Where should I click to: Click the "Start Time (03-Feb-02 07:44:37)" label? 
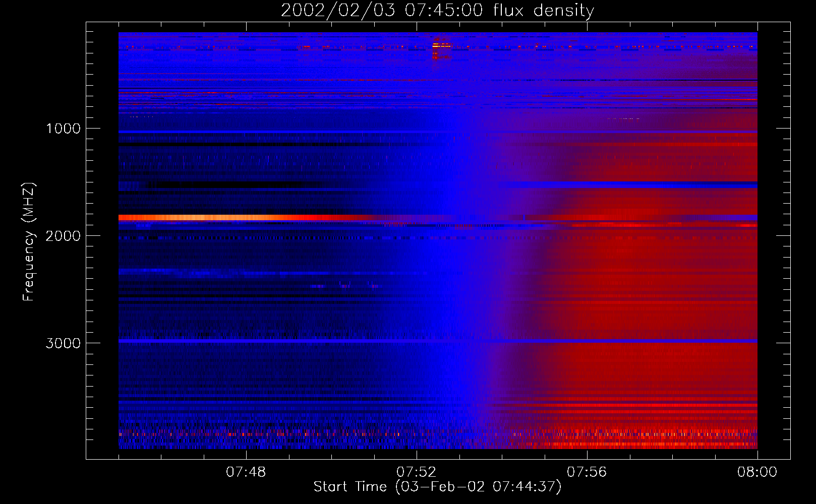[x=437, y=487]
